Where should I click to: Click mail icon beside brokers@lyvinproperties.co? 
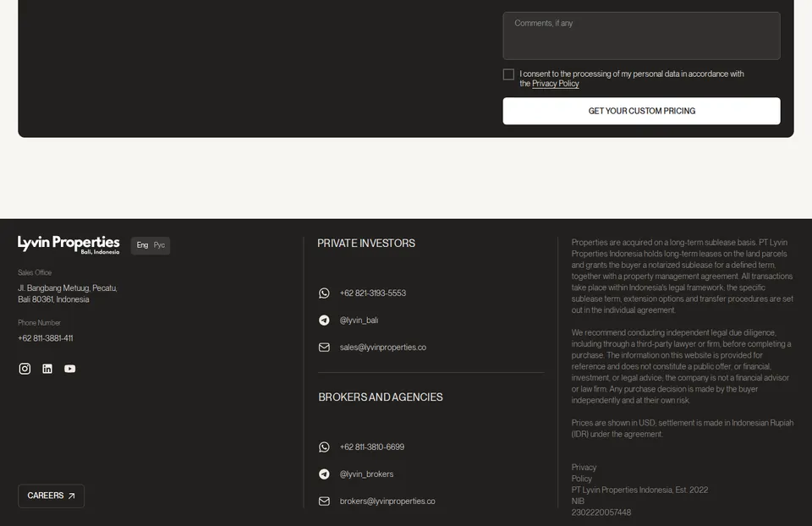(324, 501)
